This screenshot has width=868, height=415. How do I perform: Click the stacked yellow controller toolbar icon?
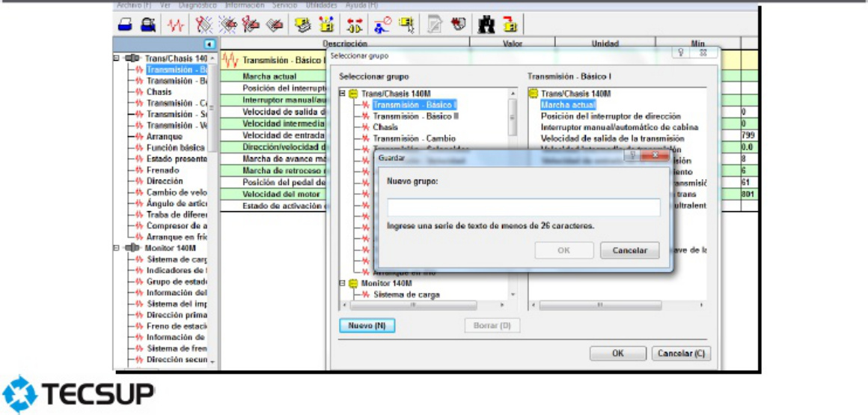tap(302, 25)
